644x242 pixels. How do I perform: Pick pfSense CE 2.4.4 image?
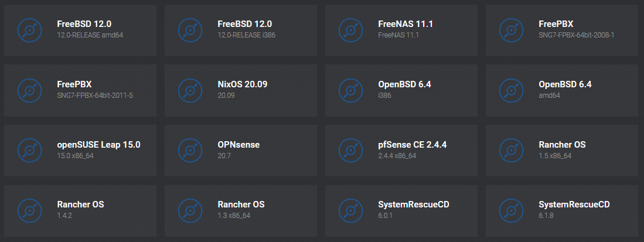(401, 151)
